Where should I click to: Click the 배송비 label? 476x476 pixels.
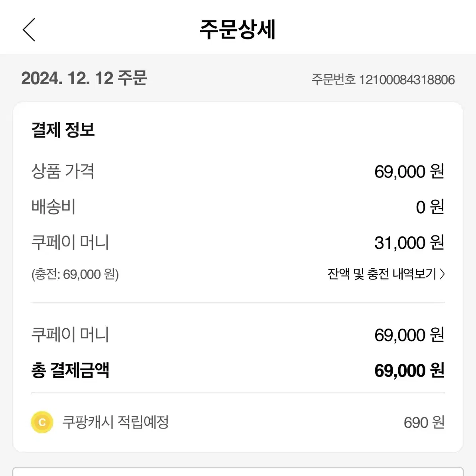pos(53,207)
